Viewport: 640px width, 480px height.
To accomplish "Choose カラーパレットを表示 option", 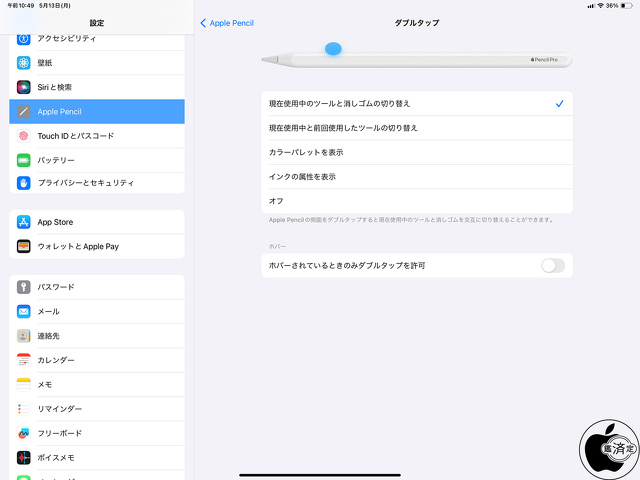I will pyautogui.click(x=417, y=152).
